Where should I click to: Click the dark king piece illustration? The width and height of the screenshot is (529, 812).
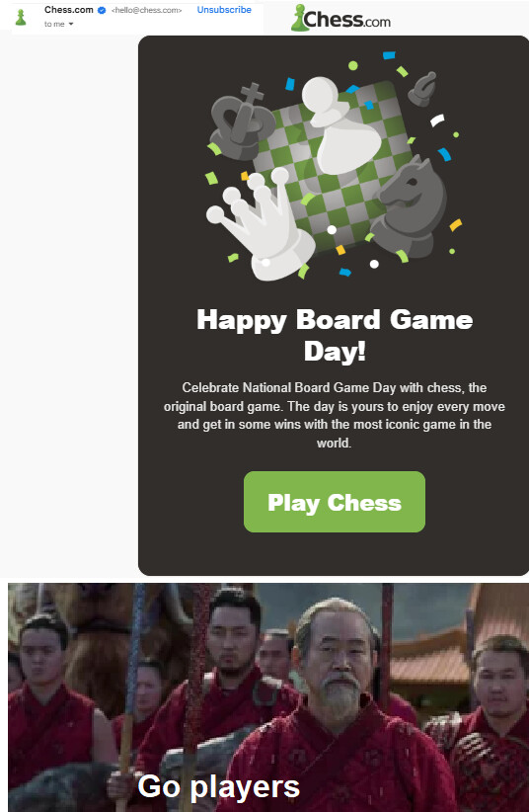pos(241,122)
